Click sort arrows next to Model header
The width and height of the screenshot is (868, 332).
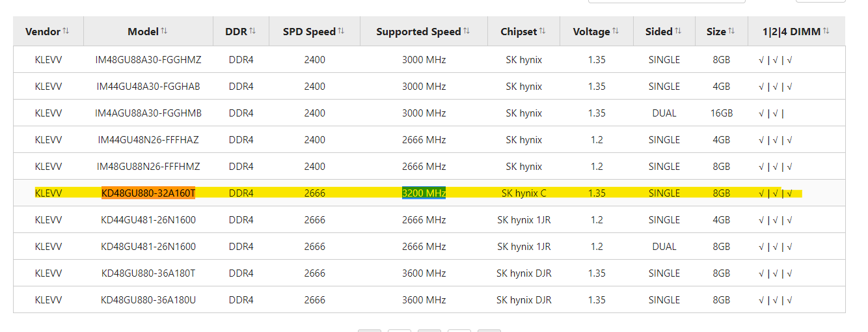[x=164, y=31]
